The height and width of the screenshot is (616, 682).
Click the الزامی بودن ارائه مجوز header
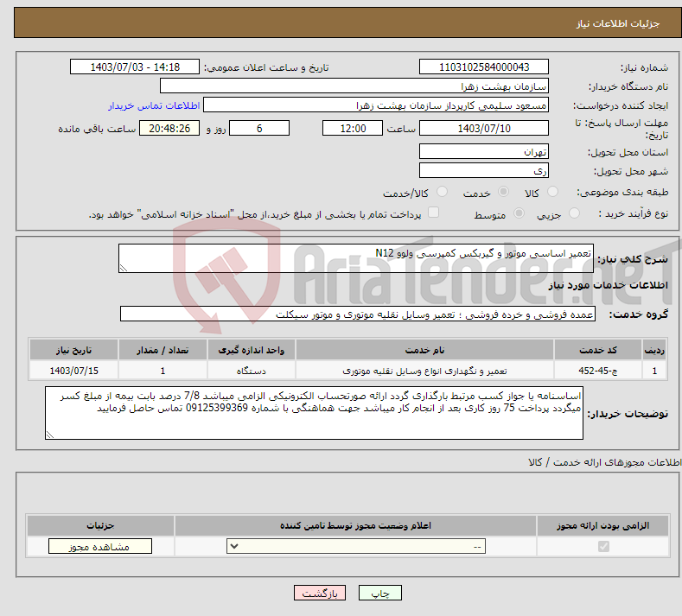(602, 525)
